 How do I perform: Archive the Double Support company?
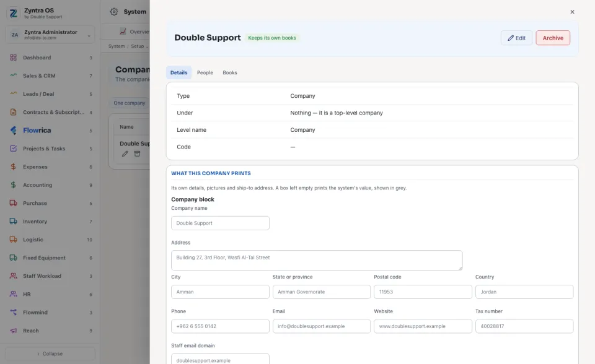coord(553,38)
